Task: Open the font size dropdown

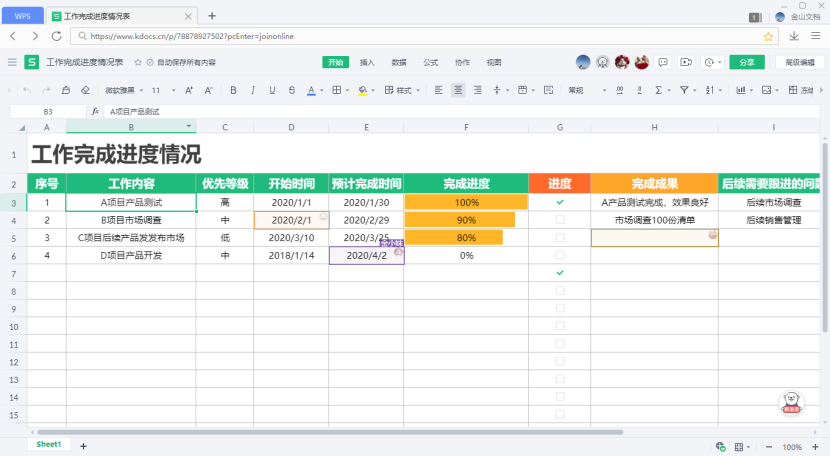Action: [x=163, y=91]
